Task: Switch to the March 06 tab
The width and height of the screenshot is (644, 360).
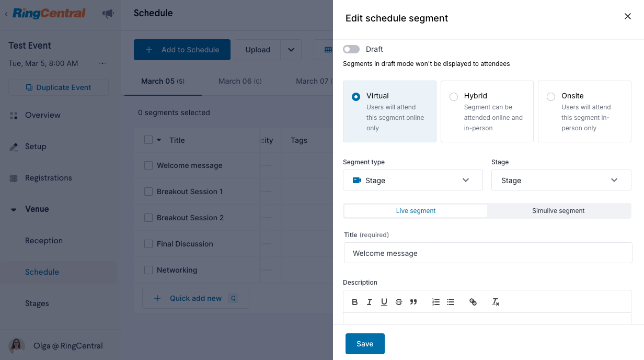Action: (240, 81)
